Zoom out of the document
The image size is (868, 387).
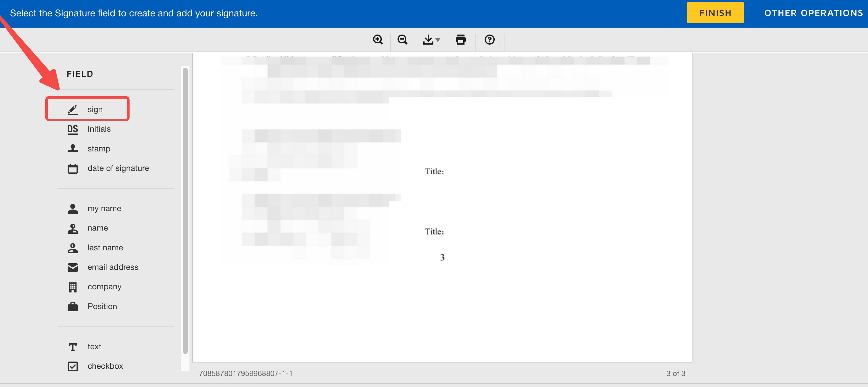click(402, 40)
